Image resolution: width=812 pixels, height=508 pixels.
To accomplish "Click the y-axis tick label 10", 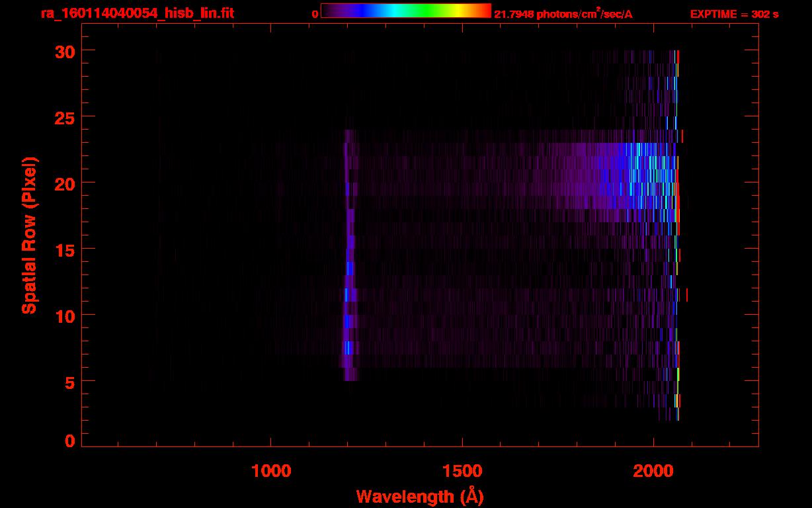I will click(x=65, y=316).
